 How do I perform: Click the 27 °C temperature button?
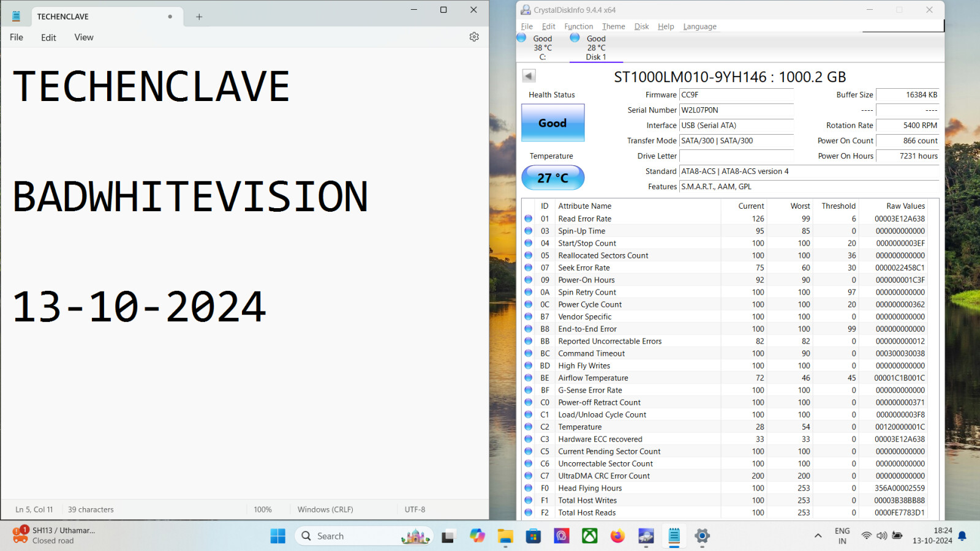coord(552,178)
